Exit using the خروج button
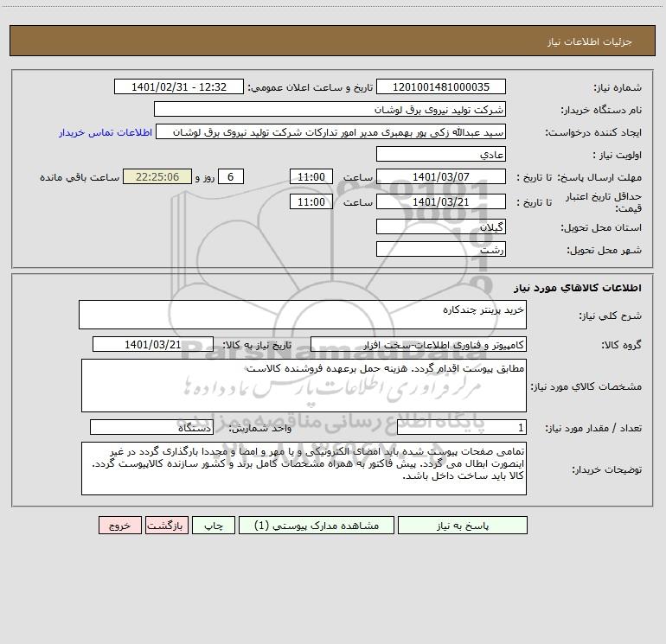666x644 pixels. (x=119, y=526)
